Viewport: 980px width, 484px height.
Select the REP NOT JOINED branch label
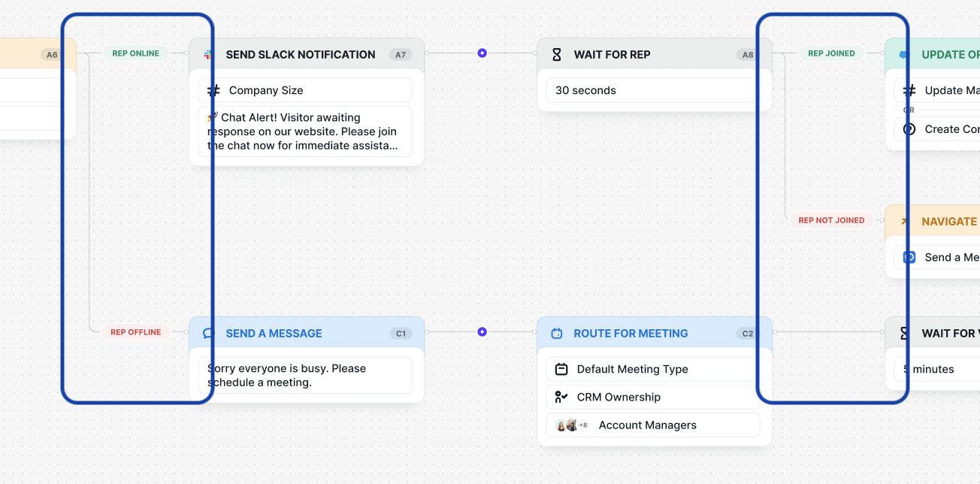point(831,220)
